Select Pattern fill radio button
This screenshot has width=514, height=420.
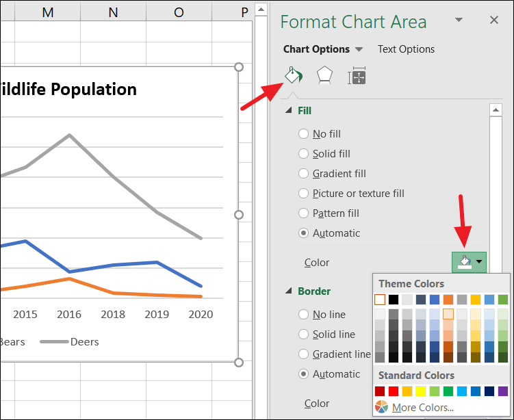pos(304,213)
